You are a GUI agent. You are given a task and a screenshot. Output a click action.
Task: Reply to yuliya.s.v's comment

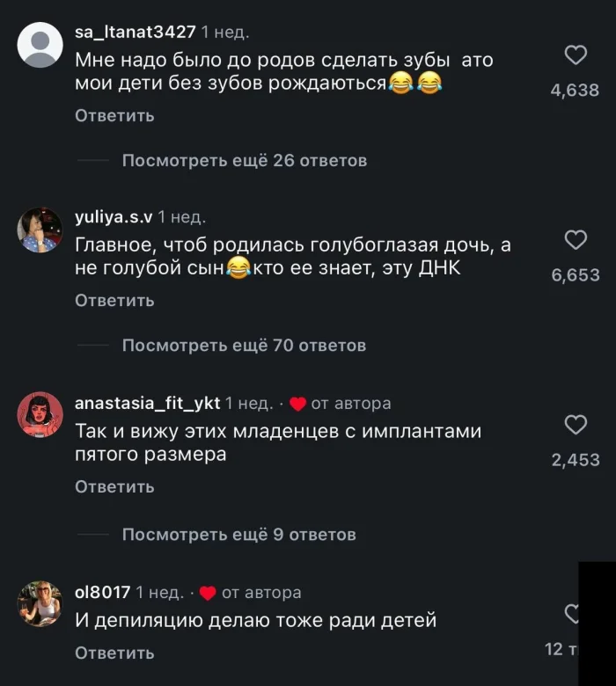click(114, 300)
